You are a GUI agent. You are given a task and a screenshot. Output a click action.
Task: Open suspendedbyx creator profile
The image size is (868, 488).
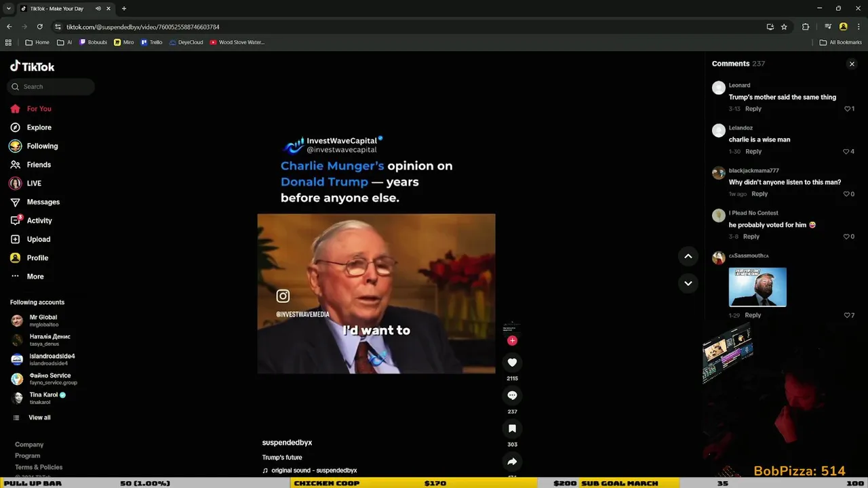(287, 443)
